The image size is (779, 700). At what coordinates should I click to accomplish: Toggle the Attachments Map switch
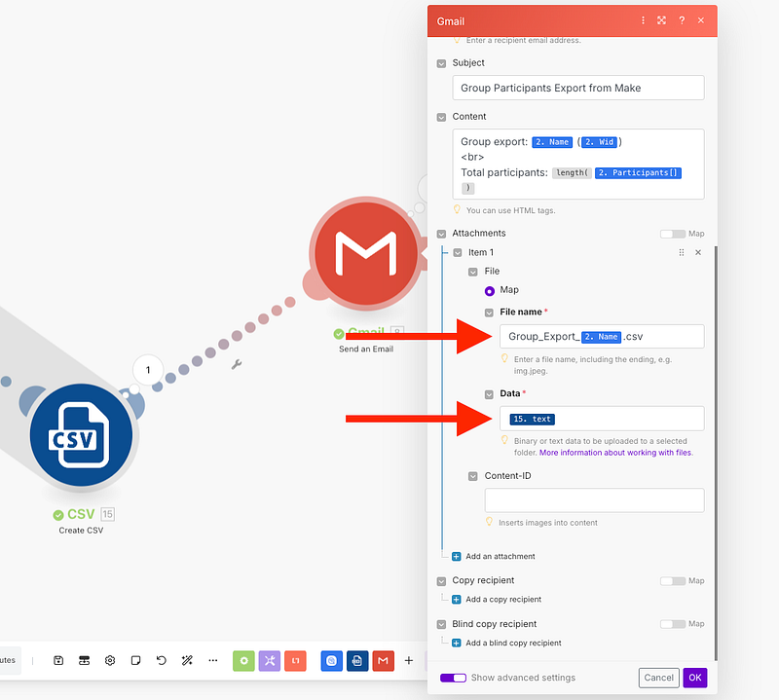tap(672, 234)
